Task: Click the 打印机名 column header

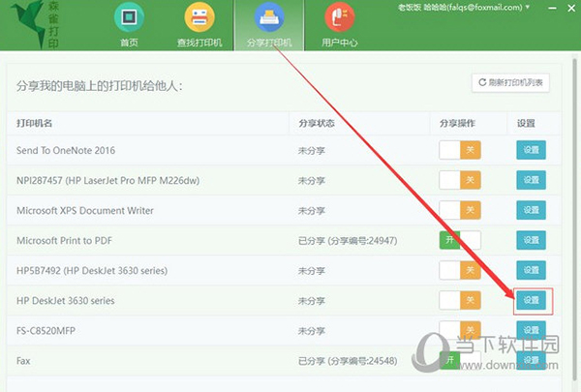Action: (34, 123)
